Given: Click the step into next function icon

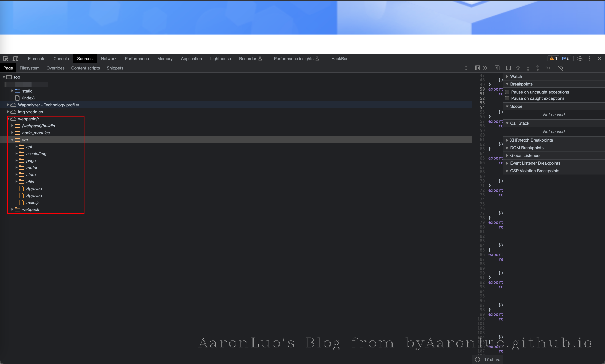Looking at the screenshot, I should pos(528,68).
